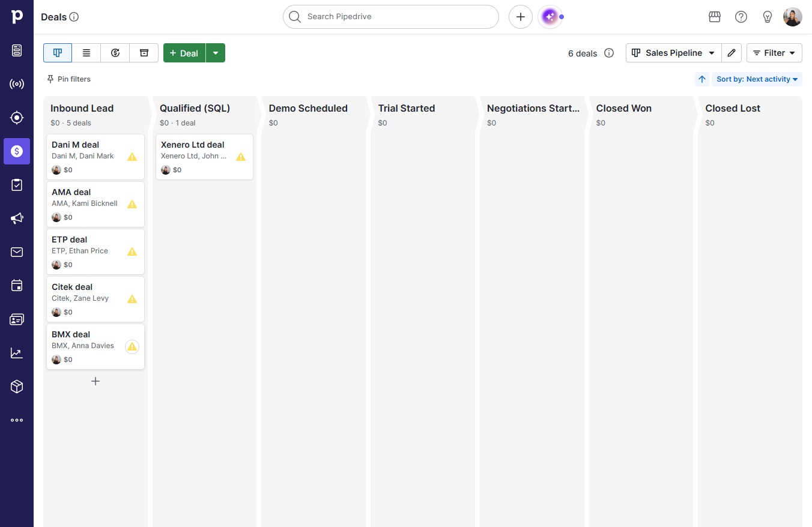Viewport: 812px width, 527px height.
Task: Open the Filter dropdown
Action: click(774, 53)
